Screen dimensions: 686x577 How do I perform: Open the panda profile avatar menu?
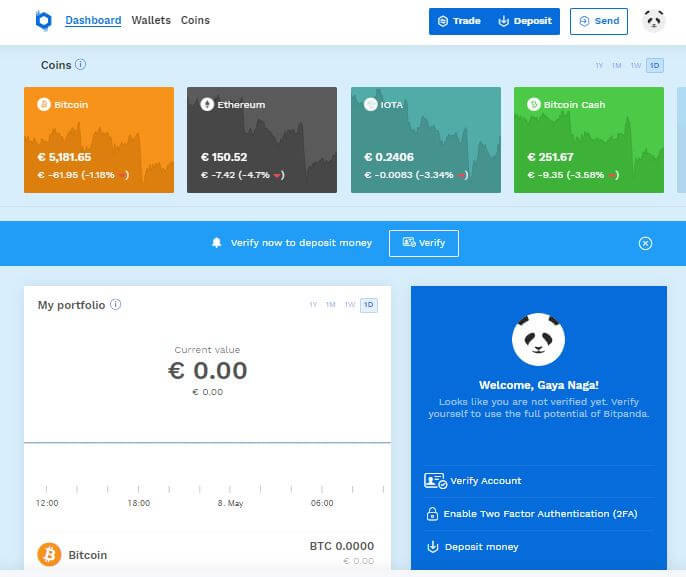[654, 21]
